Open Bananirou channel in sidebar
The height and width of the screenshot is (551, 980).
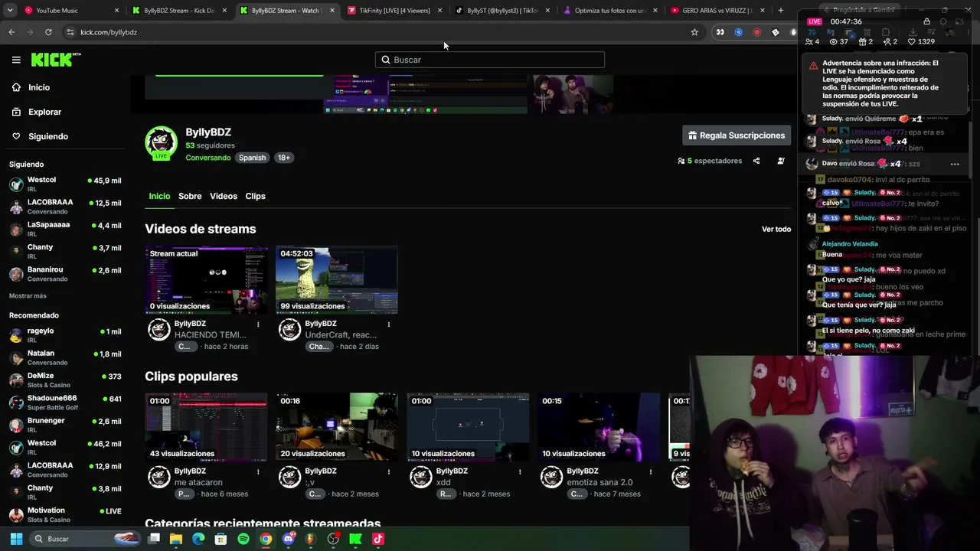(65, 274)
